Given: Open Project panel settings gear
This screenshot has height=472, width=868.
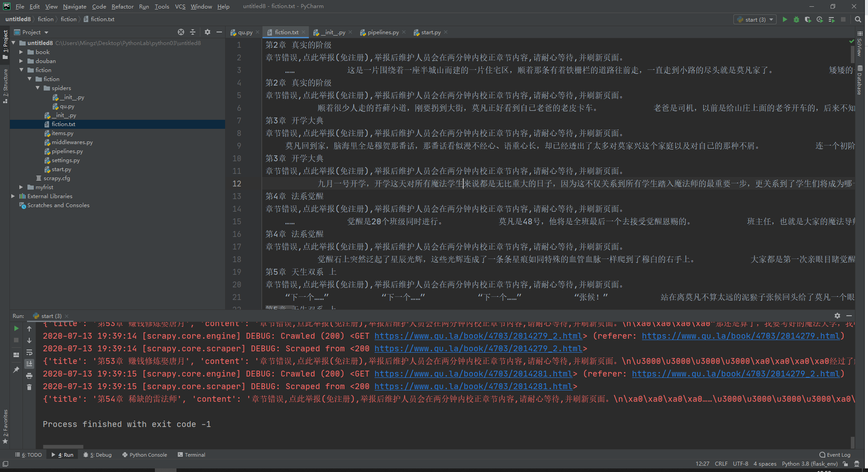Looking at the screenshot, I should 208,32.
